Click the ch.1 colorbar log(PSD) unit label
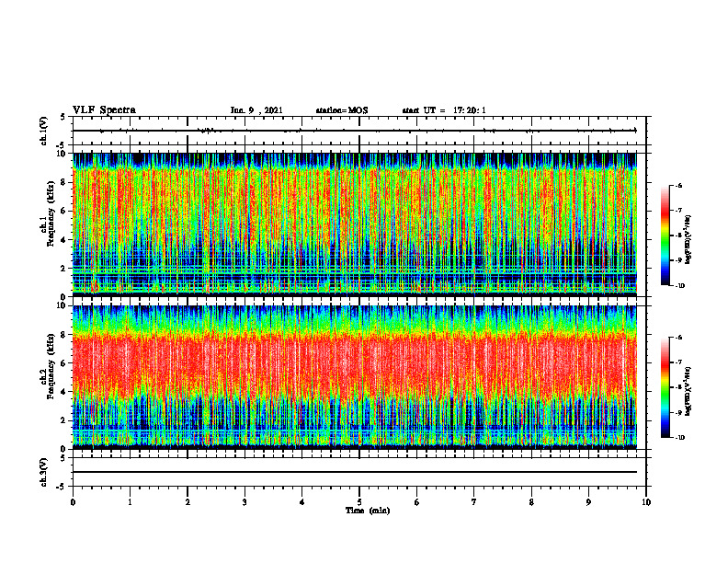 click(689, 240)
